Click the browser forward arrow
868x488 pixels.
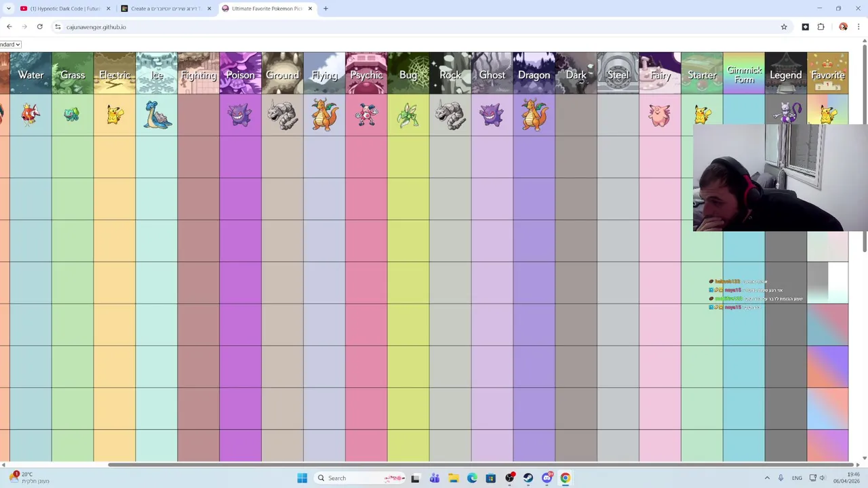click(24, 27)
